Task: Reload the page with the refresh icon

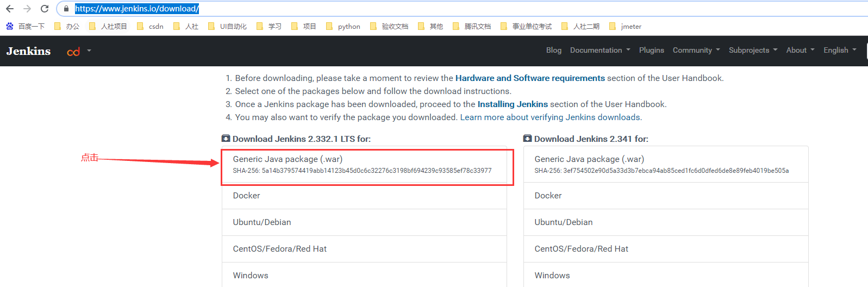Action: click(45, 9)
